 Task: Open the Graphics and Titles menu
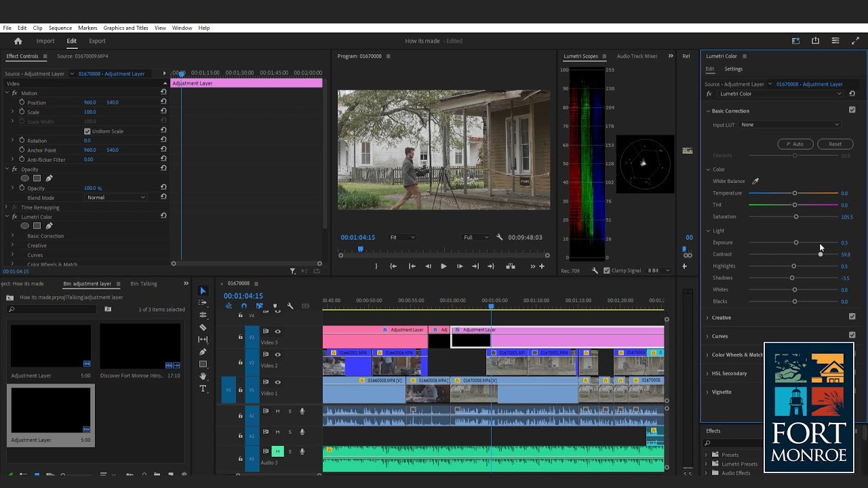[x=125, y=28]
